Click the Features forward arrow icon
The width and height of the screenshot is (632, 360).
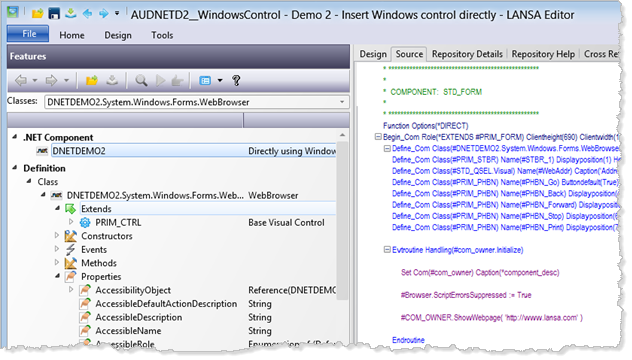(x=52, y=80)
